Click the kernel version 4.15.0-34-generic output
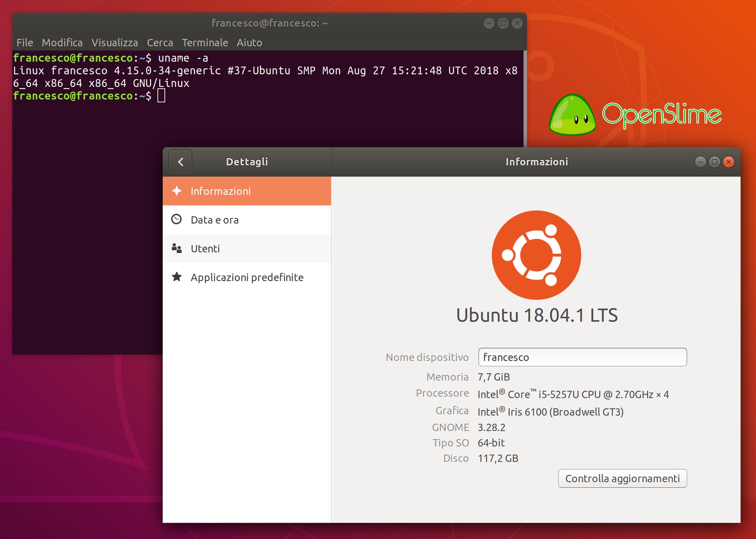The image size is (756, 539). point(167,71)
